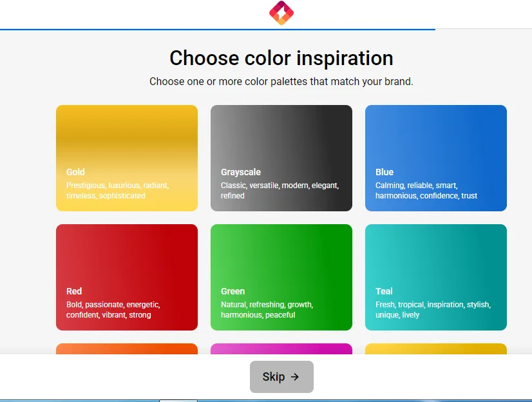Click the arrow icon inside Skip button

tap(295, 377)
